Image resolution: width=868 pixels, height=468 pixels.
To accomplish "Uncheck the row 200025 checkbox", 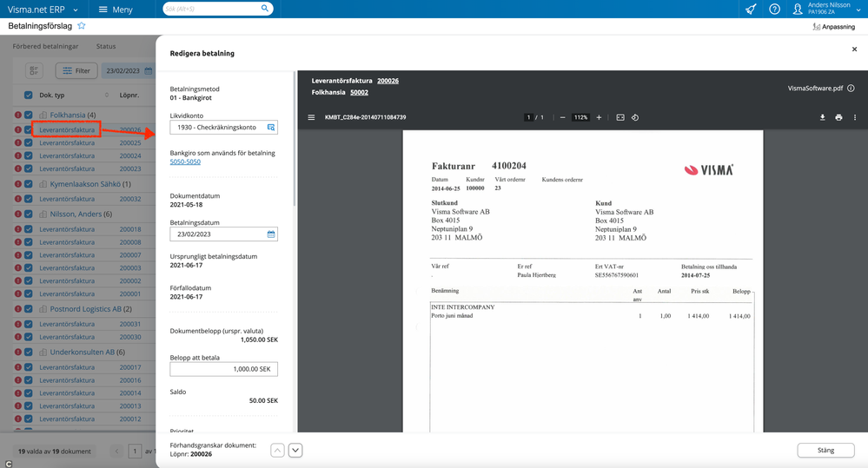I will click(x=28, y=142).
